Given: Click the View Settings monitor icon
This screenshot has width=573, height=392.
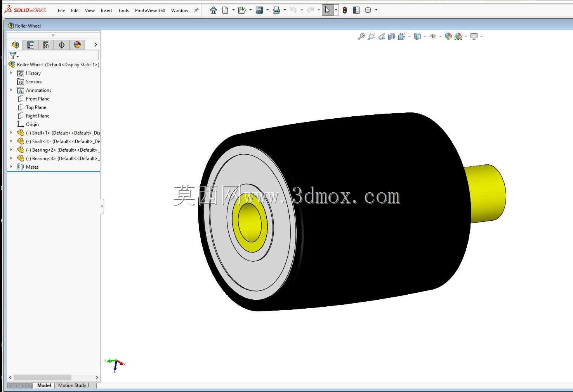Looking at the screenshot, I should [474, 36].
